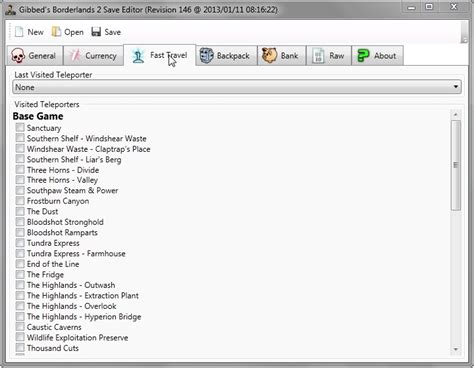The image size is (474, 368).
Task: Click the skull icon on General tab
Action: coord(18,56)
